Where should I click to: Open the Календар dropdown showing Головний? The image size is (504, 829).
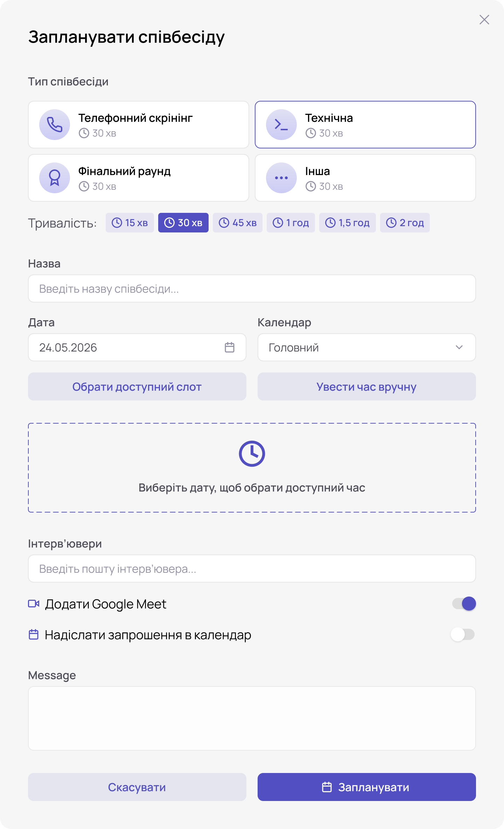click(366, 347)
